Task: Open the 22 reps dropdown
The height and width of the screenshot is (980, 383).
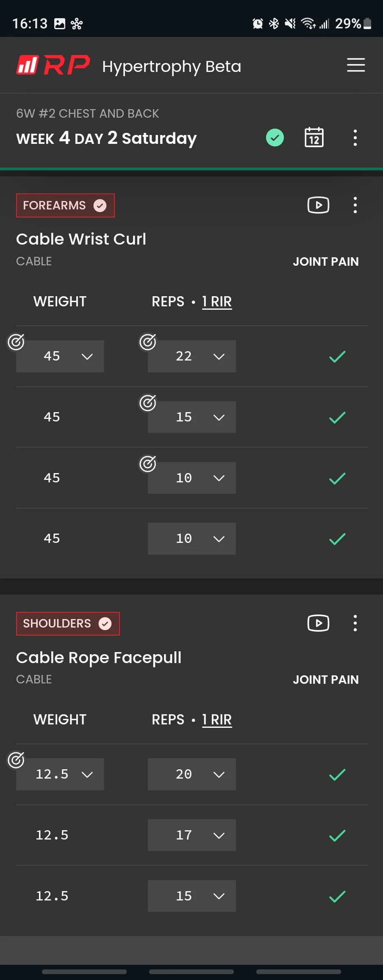Action: (x=191, y=356)
